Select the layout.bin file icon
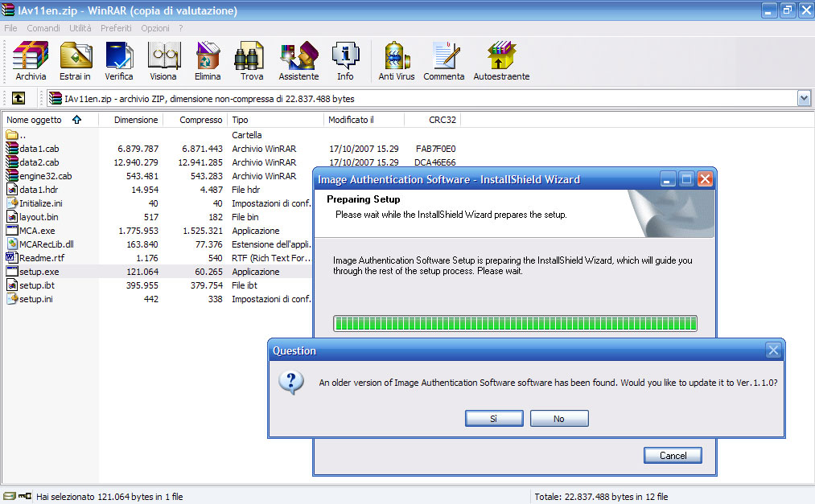815x504 pixels. click(12, 217)
